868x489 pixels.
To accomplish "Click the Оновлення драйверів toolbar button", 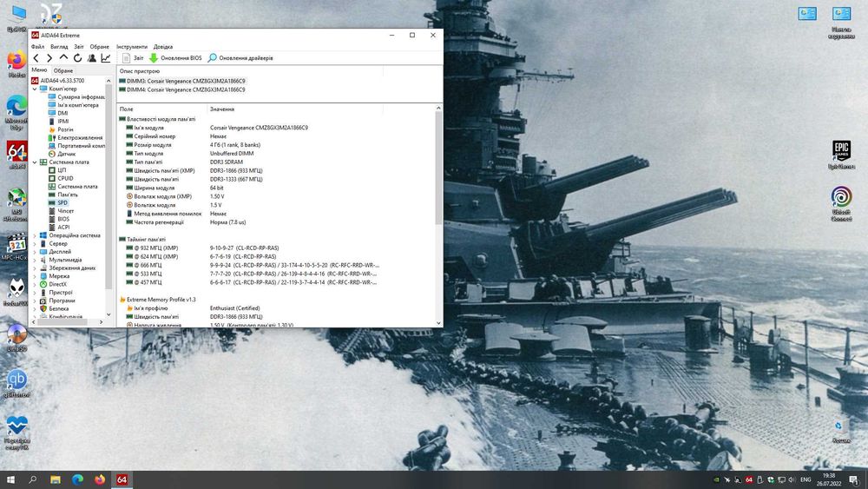I will [x=240, y=57].
